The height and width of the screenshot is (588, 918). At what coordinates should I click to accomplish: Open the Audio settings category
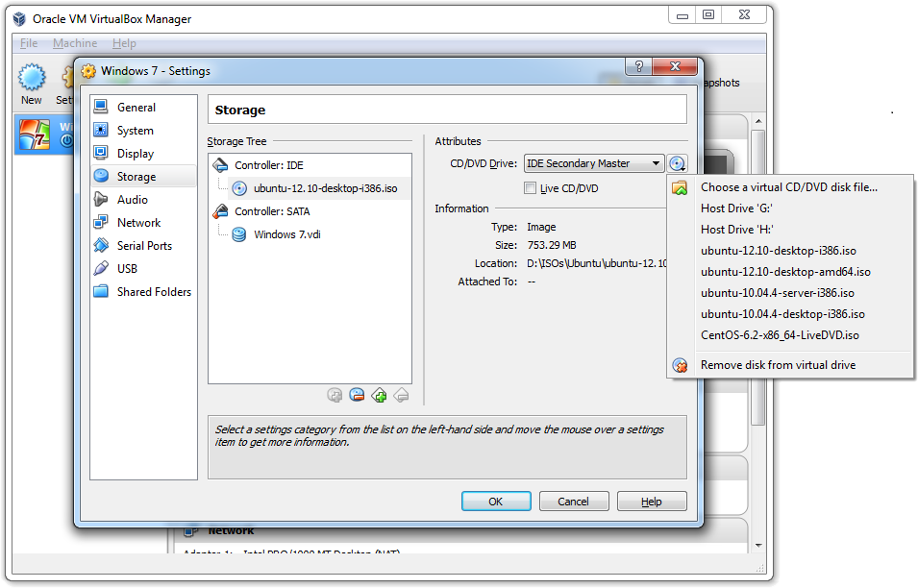tap(132, 200)
